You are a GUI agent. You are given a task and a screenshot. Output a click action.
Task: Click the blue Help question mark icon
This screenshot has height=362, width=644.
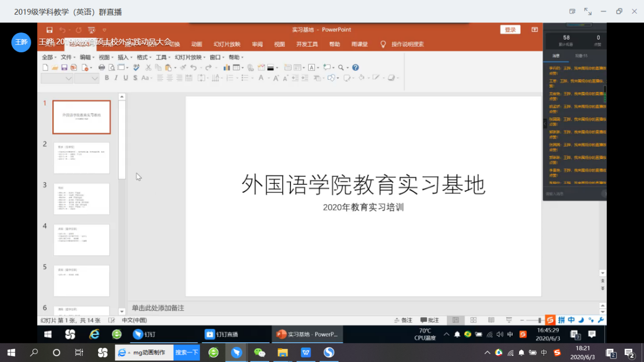(x=356, y=68)
